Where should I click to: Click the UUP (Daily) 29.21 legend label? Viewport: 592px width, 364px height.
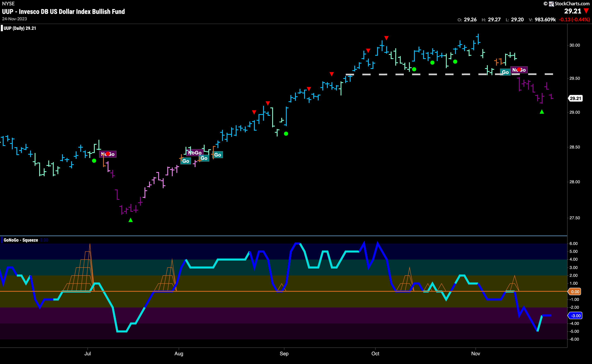point(20,28)
